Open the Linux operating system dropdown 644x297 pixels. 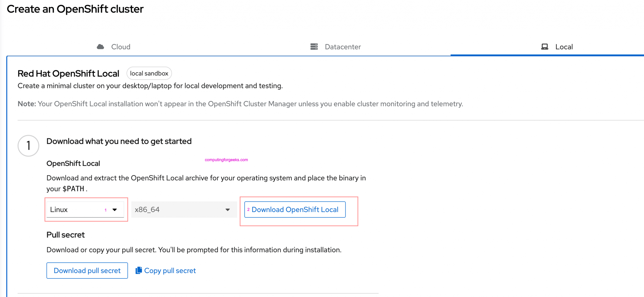(85, 210)
